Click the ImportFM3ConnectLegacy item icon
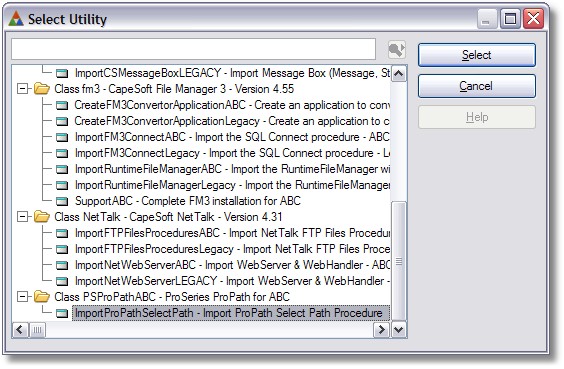The height and width of the screenshot is (369, 564). pos(62,153)
